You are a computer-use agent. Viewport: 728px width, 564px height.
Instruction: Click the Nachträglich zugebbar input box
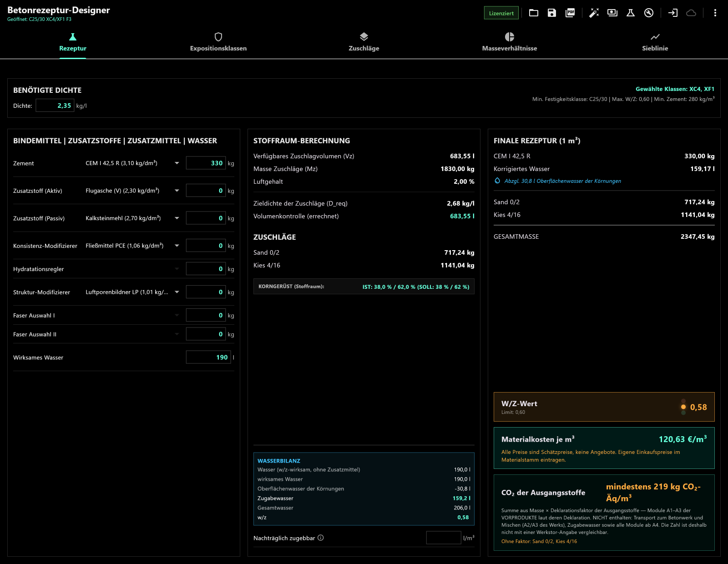[444, 538]
